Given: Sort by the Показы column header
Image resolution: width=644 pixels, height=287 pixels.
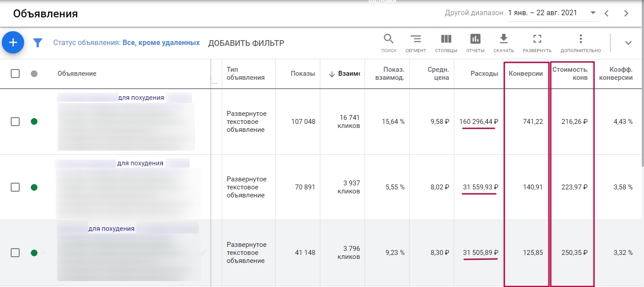Looking at the screenshot, I should 303,74.
